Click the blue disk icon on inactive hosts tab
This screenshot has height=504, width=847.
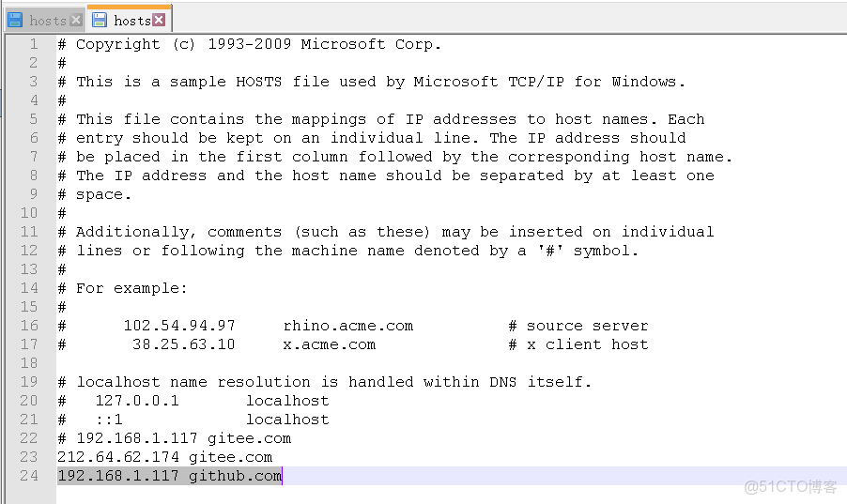[15, 20]
